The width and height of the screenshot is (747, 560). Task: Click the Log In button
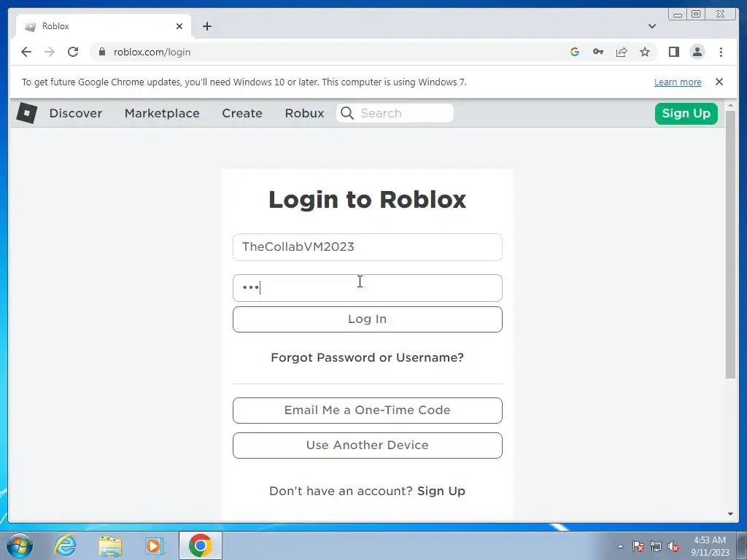click(368, 319)
